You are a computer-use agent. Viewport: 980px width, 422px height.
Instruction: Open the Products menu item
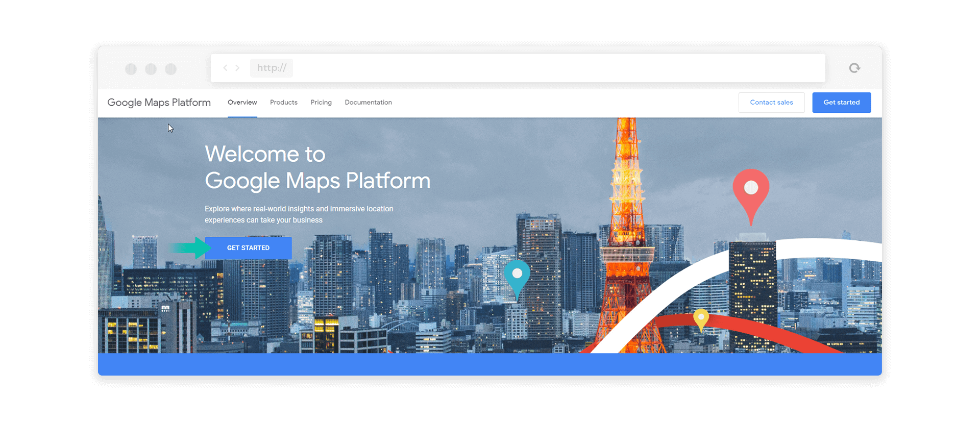click(x=284, y=102)
